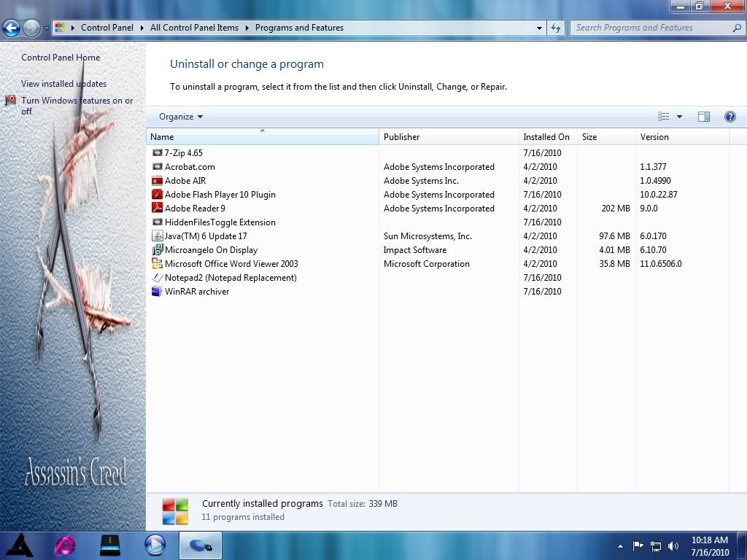Sort by the Installed On column header
Viewport: 747px width, 560px height.
click(548, 136)
